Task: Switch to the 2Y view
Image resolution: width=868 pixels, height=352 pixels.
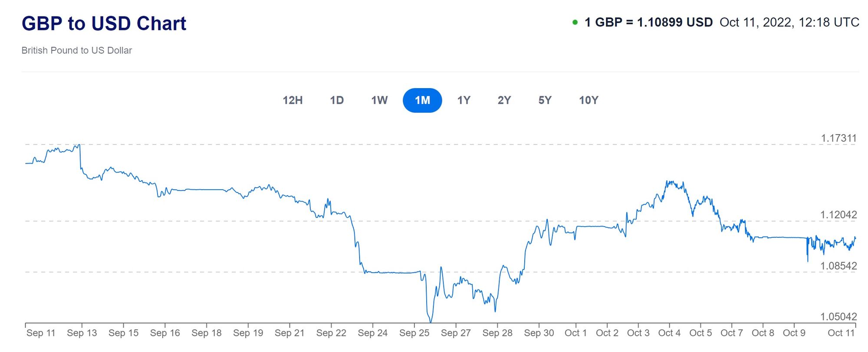Action: [x=504, y=100]
